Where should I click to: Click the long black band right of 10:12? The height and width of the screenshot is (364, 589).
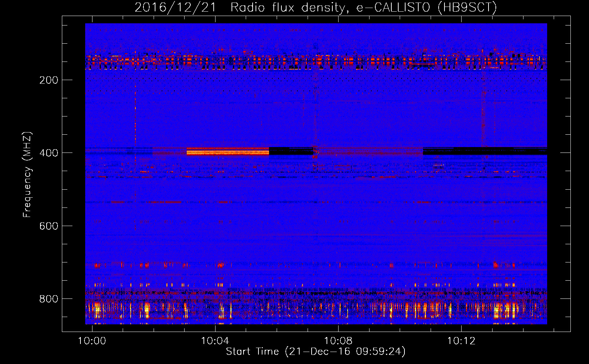[485, 151]
